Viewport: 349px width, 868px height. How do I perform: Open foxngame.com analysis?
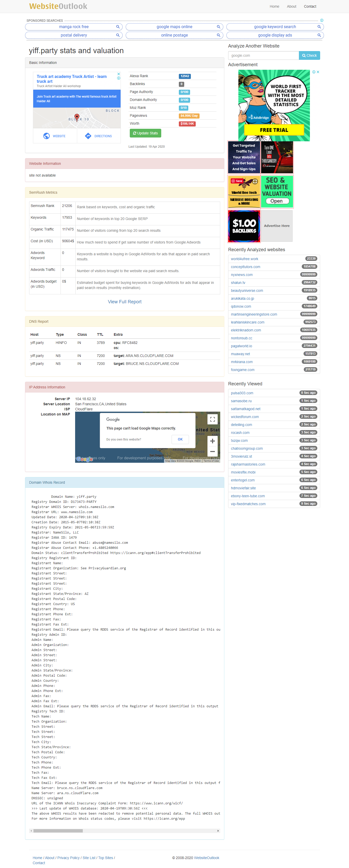point(242,370)
